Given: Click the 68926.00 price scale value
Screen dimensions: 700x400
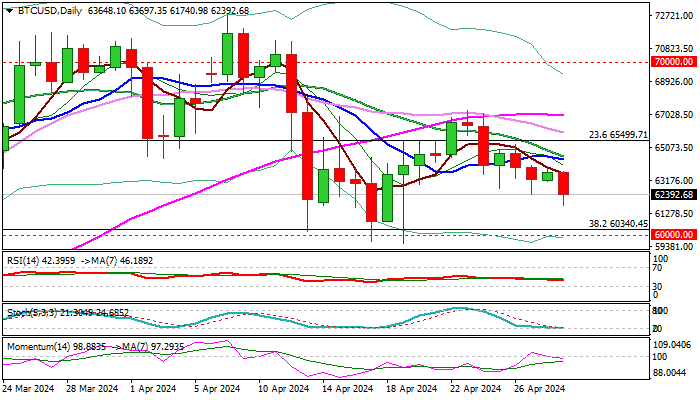Looking at the screenshot, I should 674,81.
